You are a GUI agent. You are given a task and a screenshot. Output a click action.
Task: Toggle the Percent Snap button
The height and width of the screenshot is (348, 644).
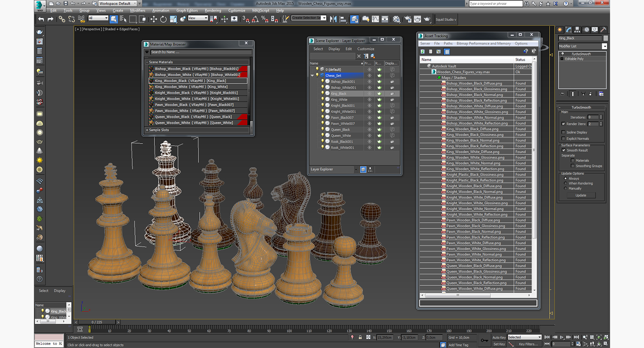265,19
